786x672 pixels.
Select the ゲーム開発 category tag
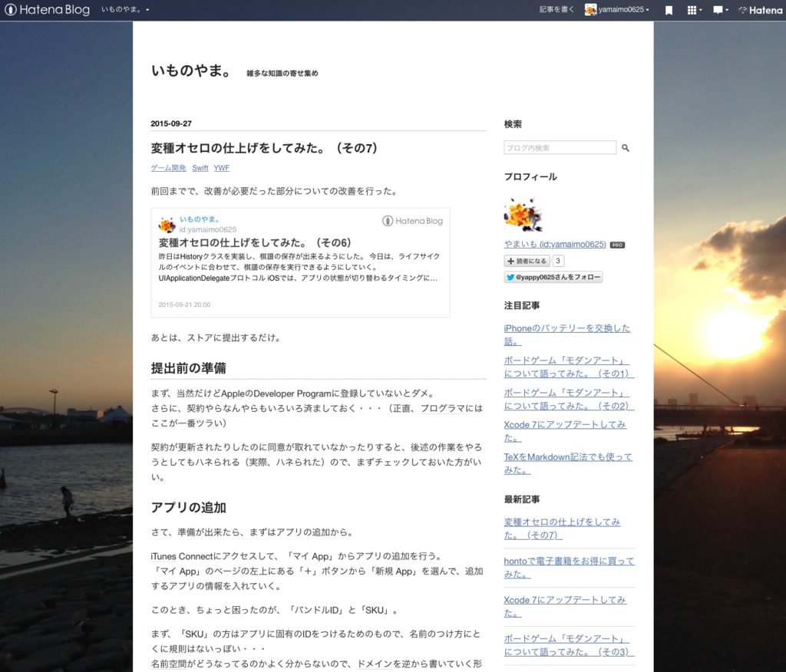coord(168,168)
